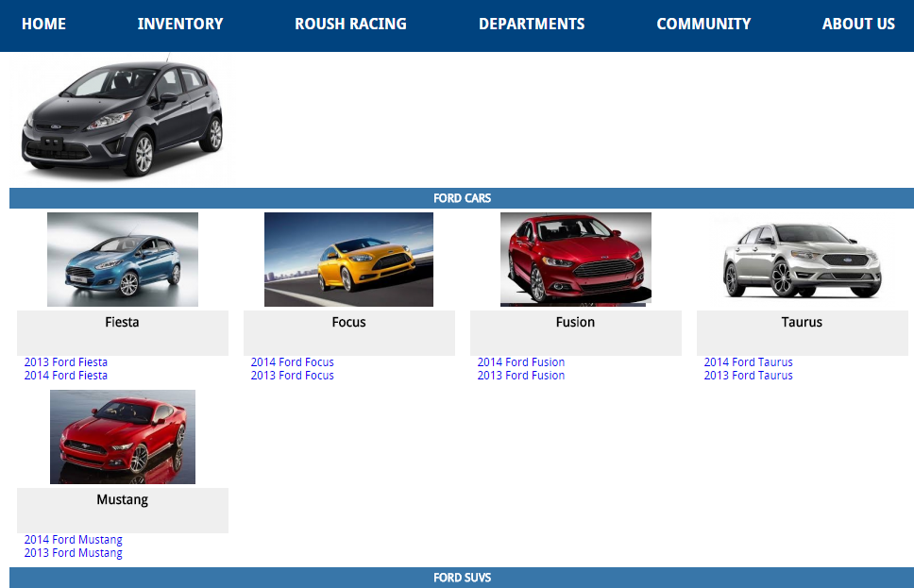This screenshot has width=914, height=588.
Task: Open the 2014 Ford Fiesta link
Action: (66, 376)
